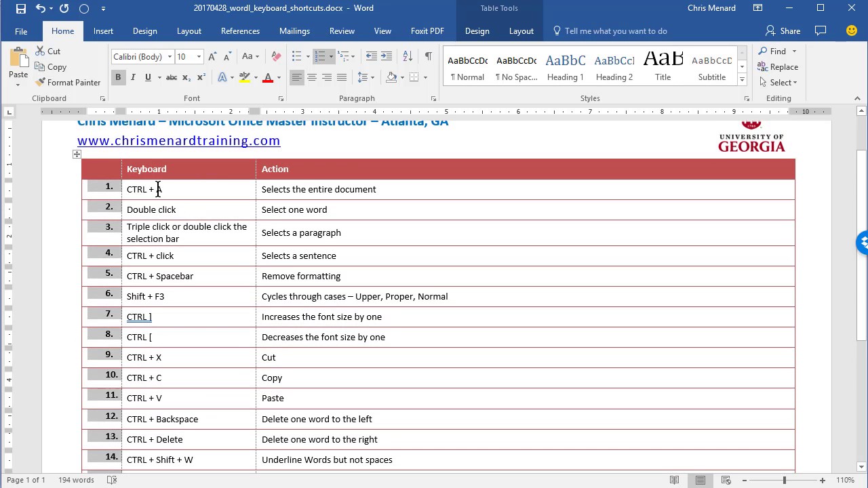The image size is (868, 488).
Task: Apply superscript formatting
Action: [x=201, y=77]
